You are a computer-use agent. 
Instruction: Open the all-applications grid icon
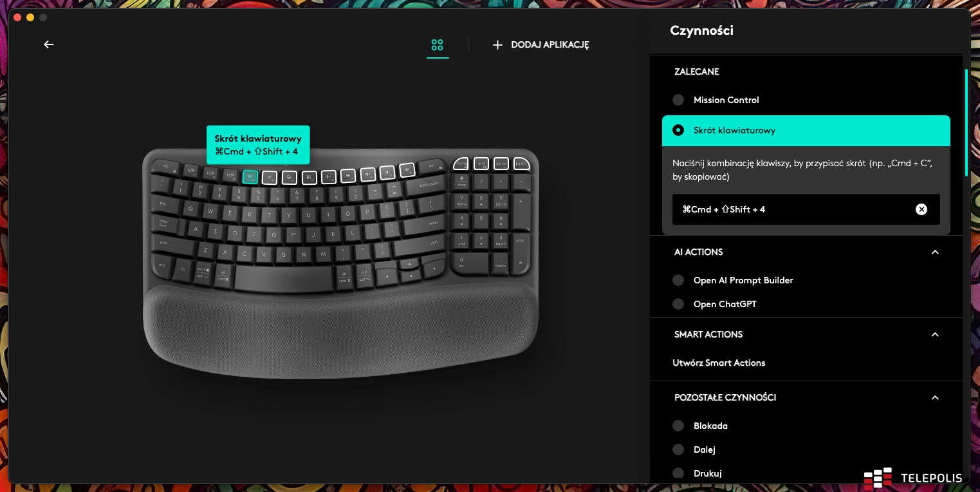click(438, 44)
